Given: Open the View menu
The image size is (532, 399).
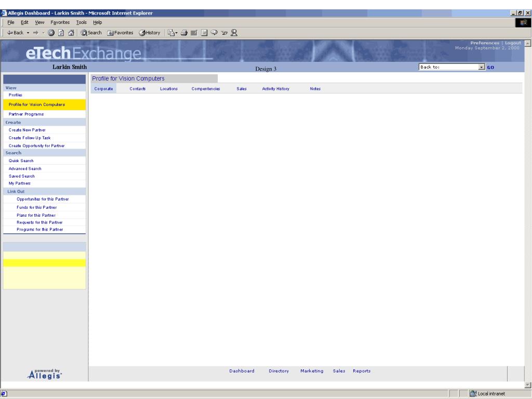Looking at the screenshot, I should [x=39, y=22].
